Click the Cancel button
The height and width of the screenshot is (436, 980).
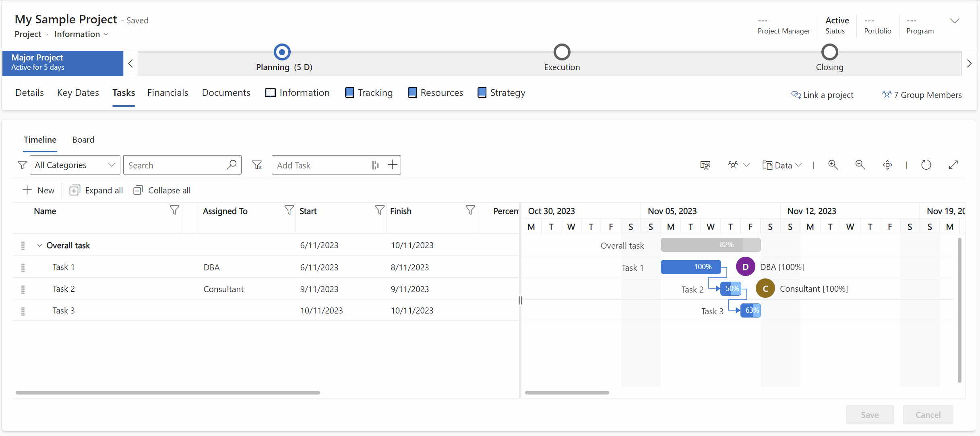928,415
